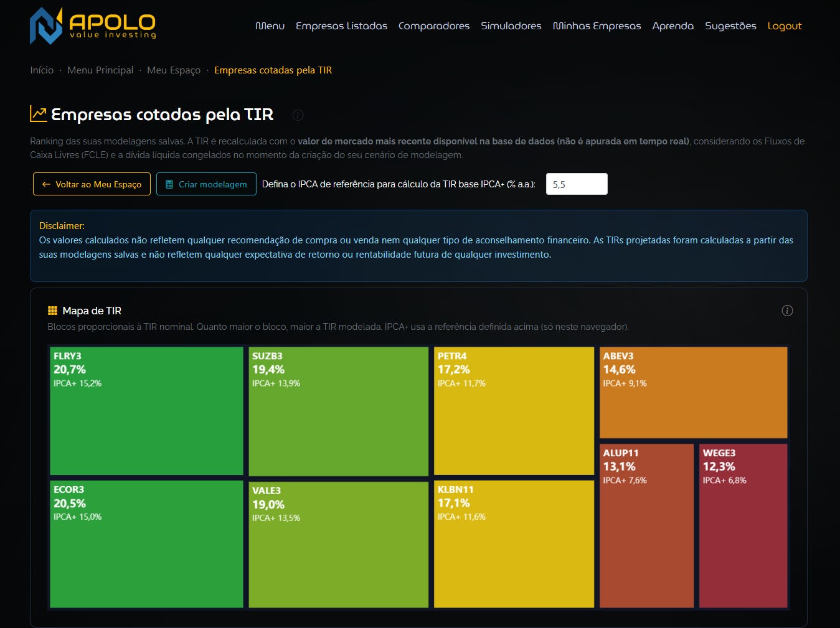Screen dimensions: 840x628
Task: Open Sugestões in the navbar
Action: [x=730, y=26]
